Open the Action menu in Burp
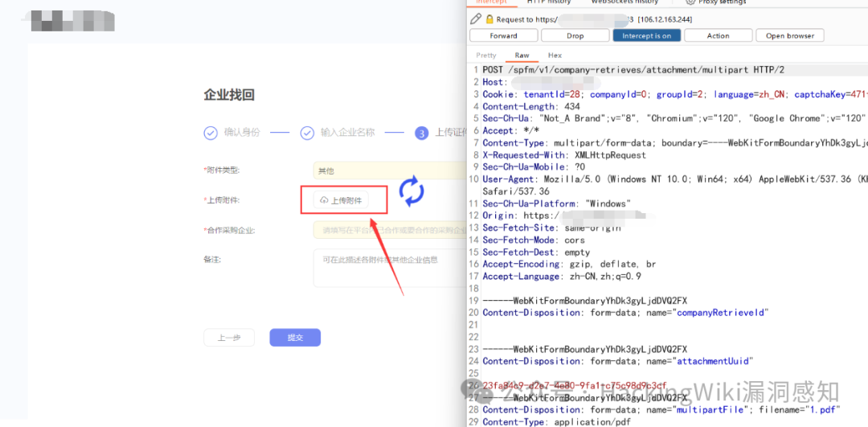868x427 pixels. (718, 35)
